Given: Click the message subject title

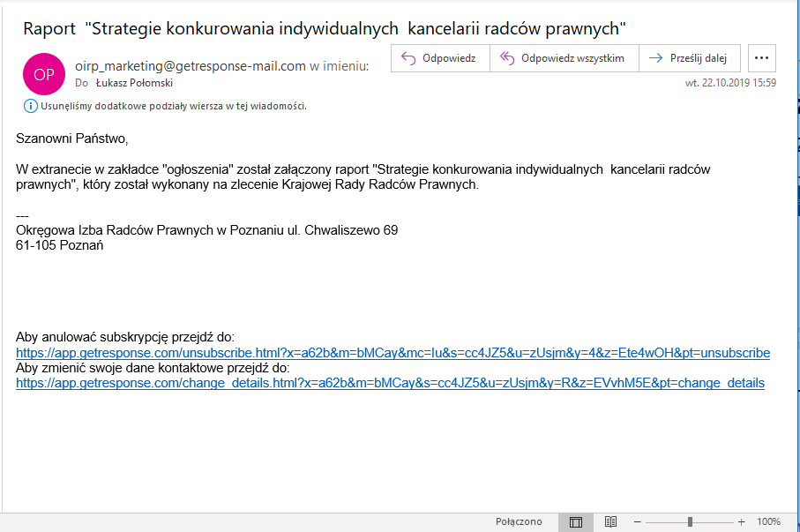Looking at the screenshot, I should [325, 27].
